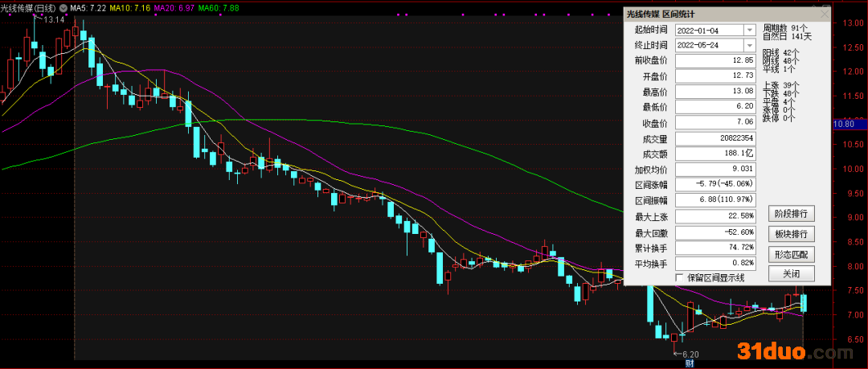
Task: Enable the 保留区间显示线 checkbox
Action: pos(680,278)
